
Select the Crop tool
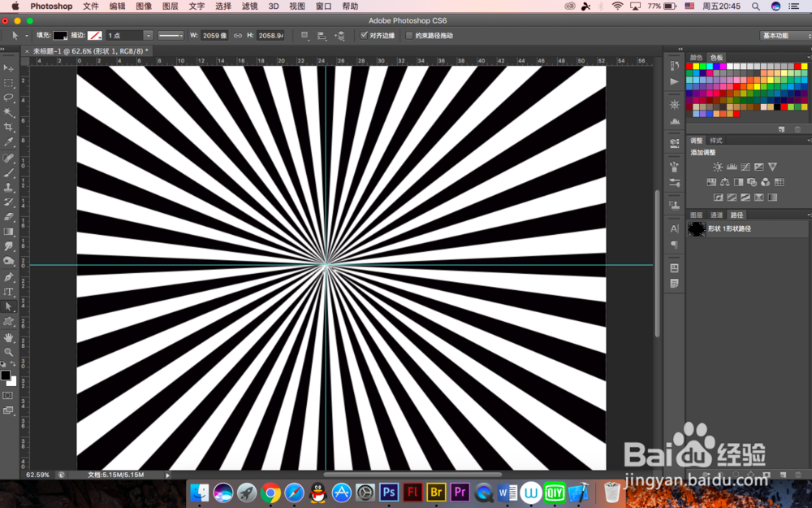pyautogui.click(x=8, y=127)
